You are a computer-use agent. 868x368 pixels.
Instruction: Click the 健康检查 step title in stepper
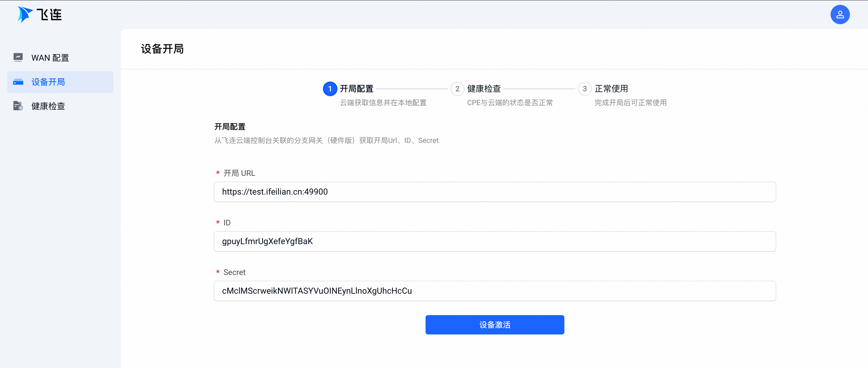(x=484, y=89)
